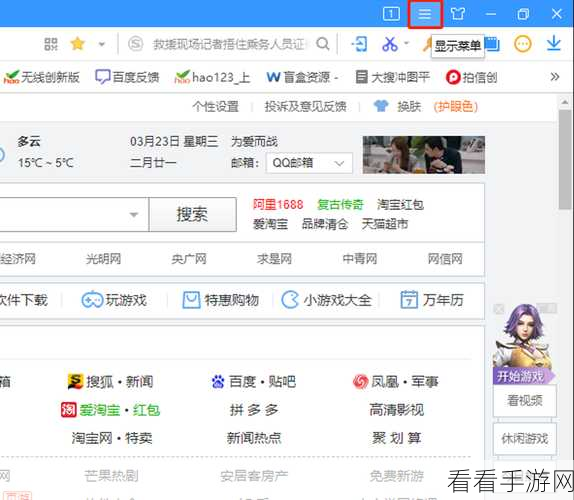Open 淘宝网·特卖 site link
The height and width of the screenshot is (500, 574).
112,438
